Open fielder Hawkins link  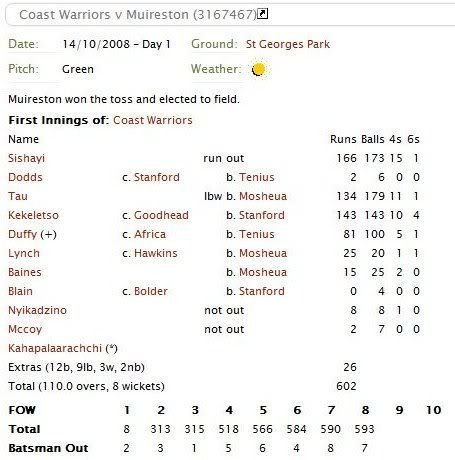pos(156,253)
